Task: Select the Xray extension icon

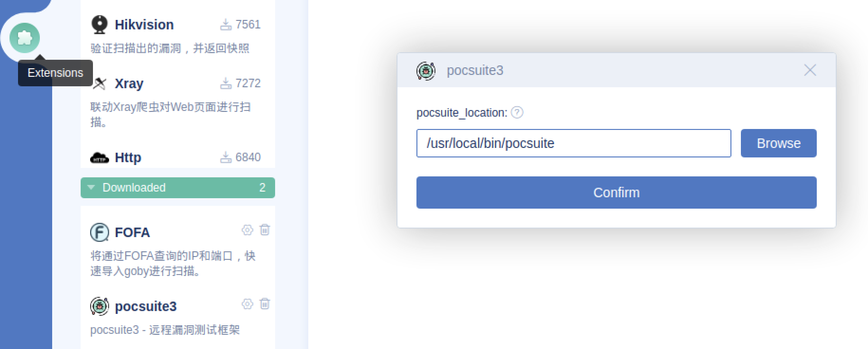Action: (99, 83)
